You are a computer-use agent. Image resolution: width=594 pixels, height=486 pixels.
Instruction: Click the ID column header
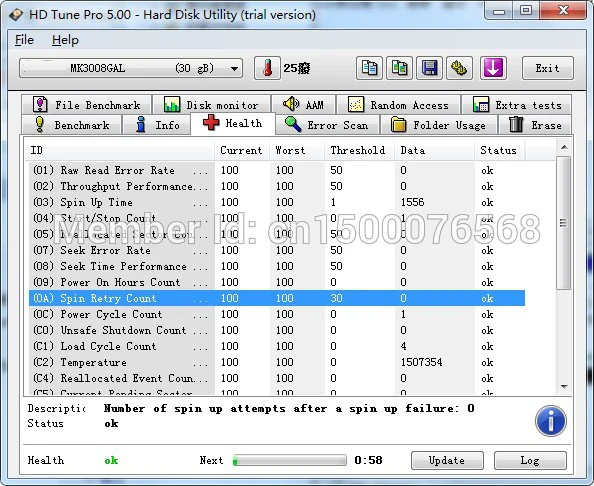[x=120, y=150]
